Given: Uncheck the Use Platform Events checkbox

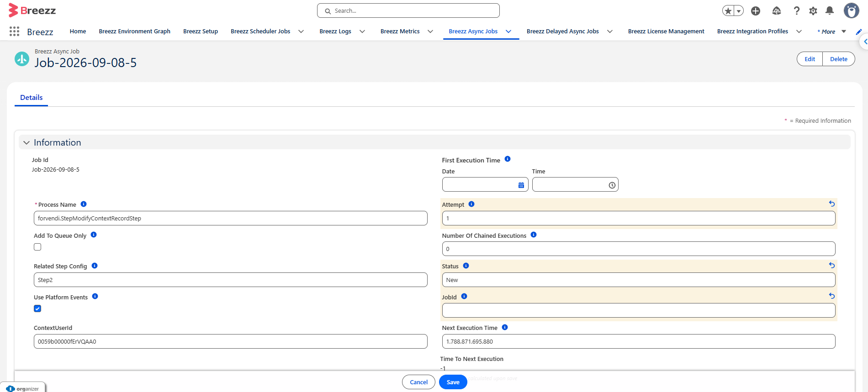Looking at the screenshot, I should [37, 308].
